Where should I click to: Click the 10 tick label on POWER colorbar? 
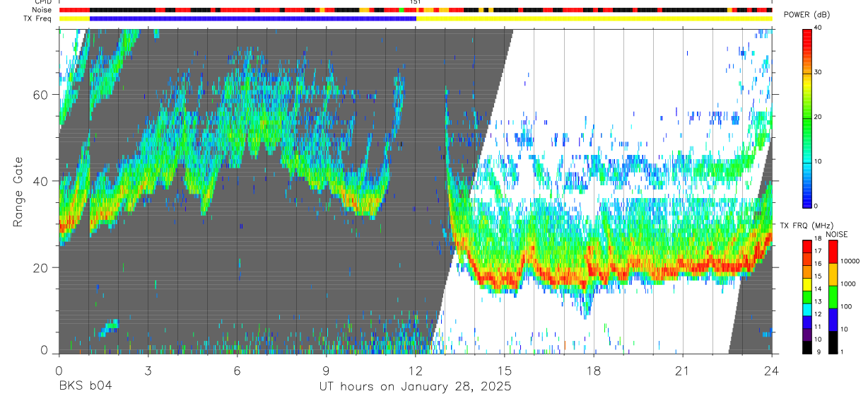pos(819,161)
